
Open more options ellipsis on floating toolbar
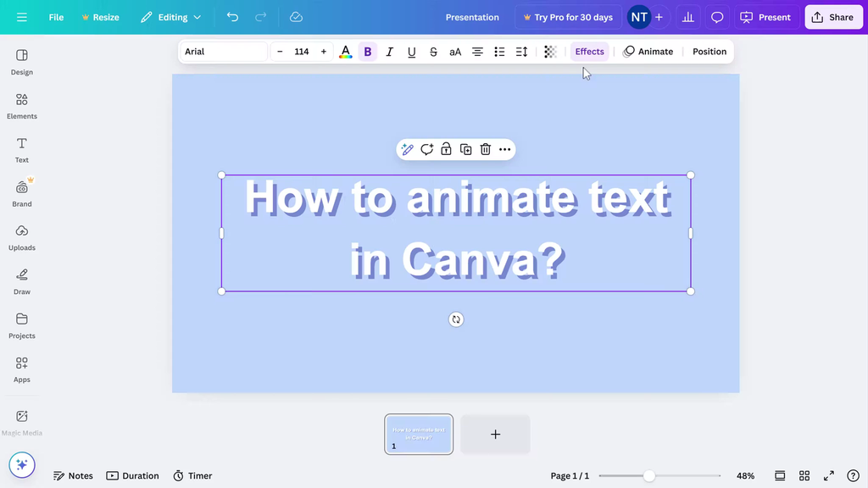505,150
